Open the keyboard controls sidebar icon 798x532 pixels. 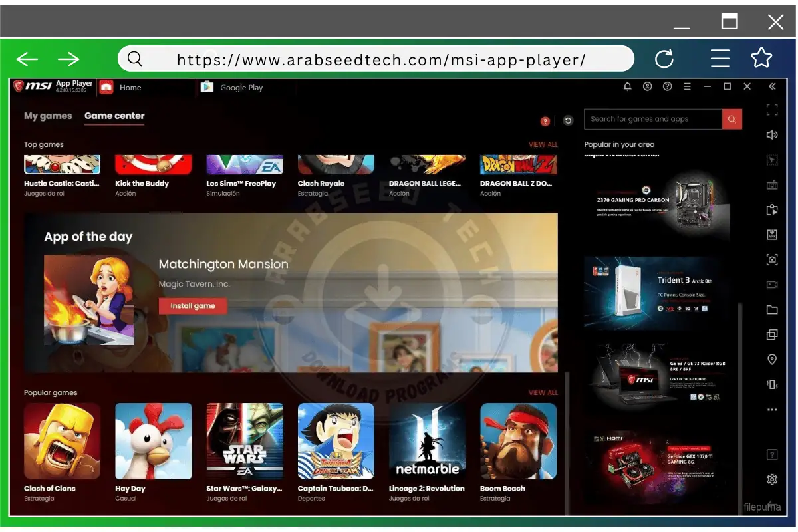[x=772, y=185]
